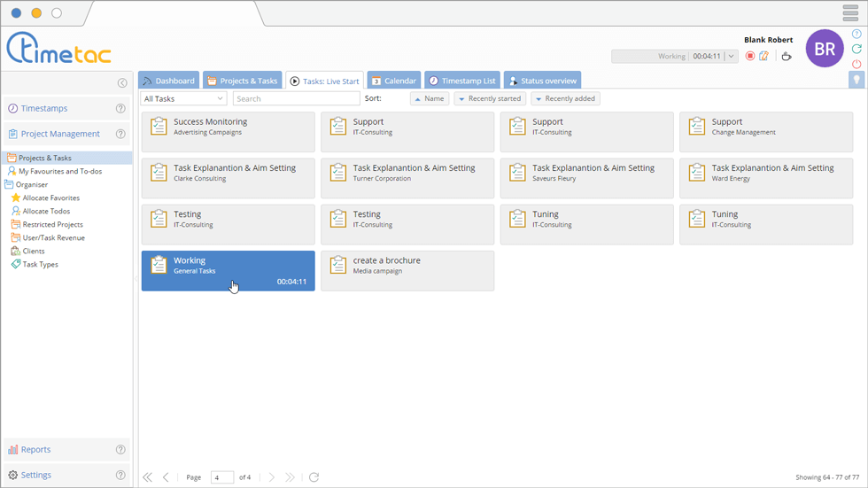Open help icon next to Timestamps
The image size is (868, 488).
coord(120,109)
